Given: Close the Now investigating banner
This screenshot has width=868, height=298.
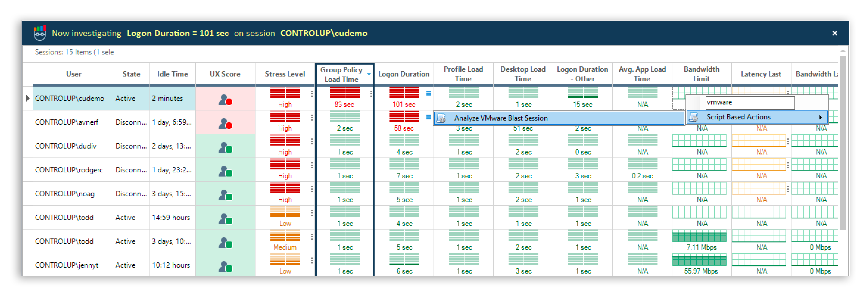Looking at the screenshot, I should [x=835, y=33].
